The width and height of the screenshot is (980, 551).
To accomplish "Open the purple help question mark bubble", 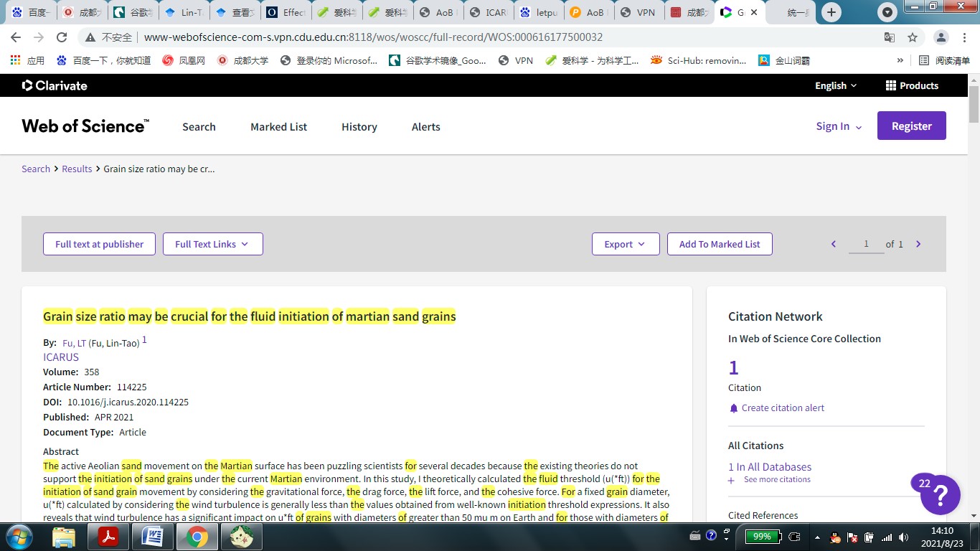I will (940, 494).
